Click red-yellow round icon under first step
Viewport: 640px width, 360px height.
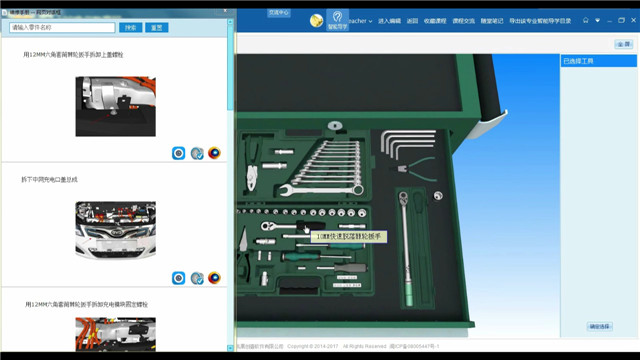click(214, 153)
